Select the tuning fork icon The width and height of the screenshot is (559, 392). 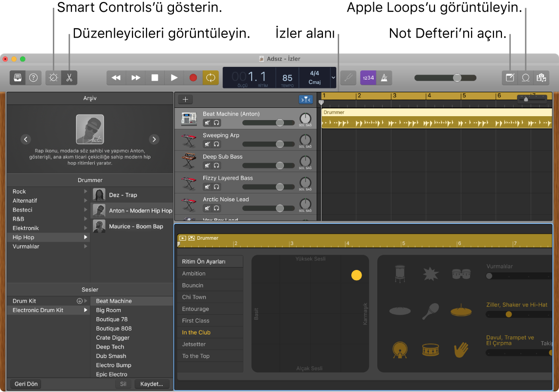pyautogui.click(x=348, y=77)
